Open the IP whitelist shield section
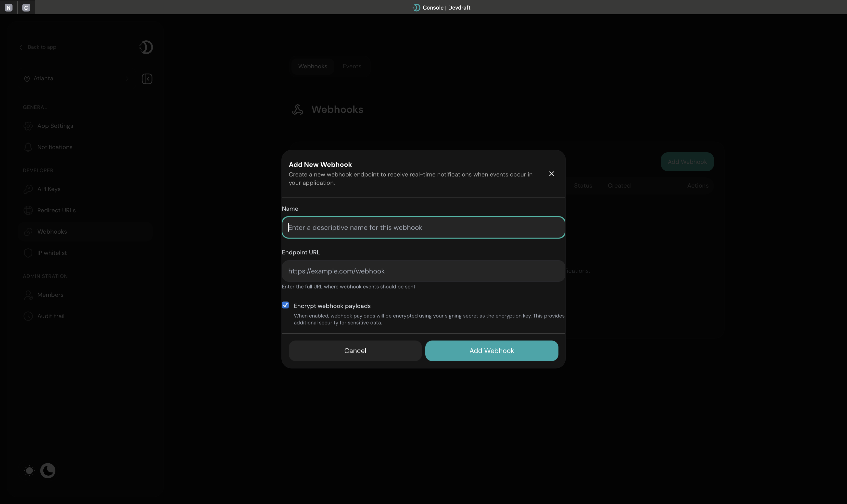Viewport: 847px width, 504px height. pyautogui.click(x=52, y=253)
